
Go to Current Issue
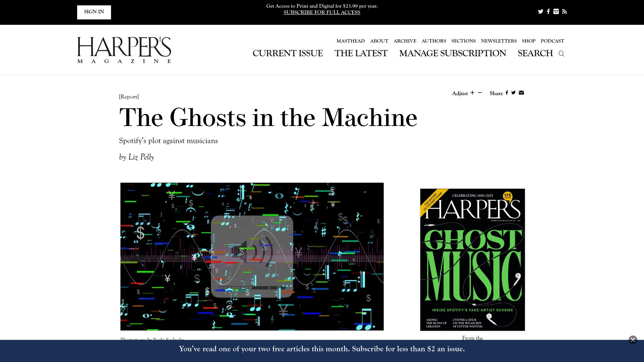tap(288, 53)
